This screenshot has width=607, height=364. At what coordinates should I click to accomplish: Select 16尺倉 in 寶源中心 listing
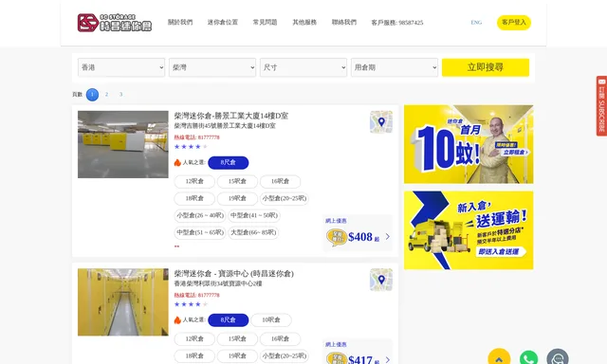pyautogui.click(x=280, y=338)
